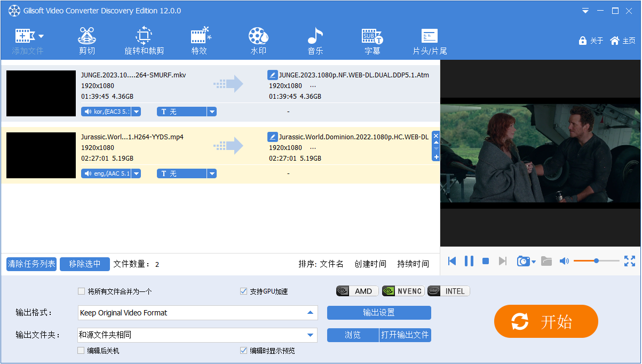Select JUNGE video thumbnail
Viewport: 642px width, 364px height.
click(41, 93)
